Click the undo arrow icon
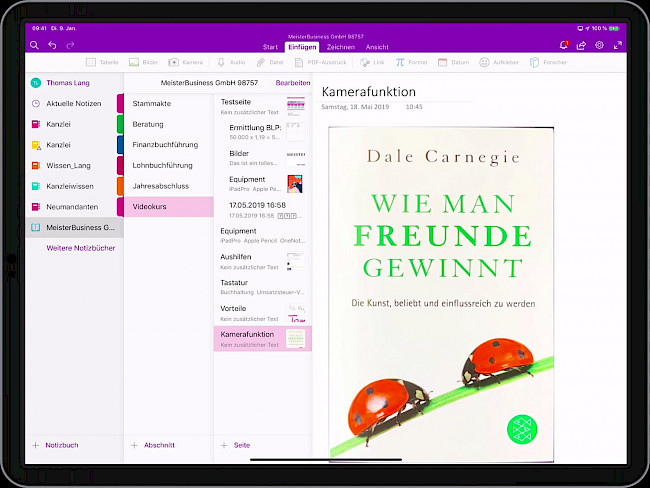The image size is (650, 488). coord(52,45)
